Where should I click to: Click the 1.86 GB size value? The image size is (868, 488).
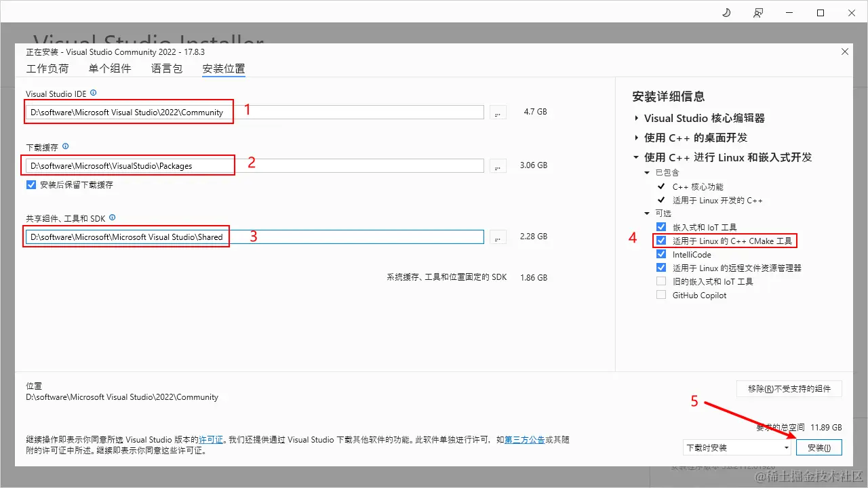534,278
